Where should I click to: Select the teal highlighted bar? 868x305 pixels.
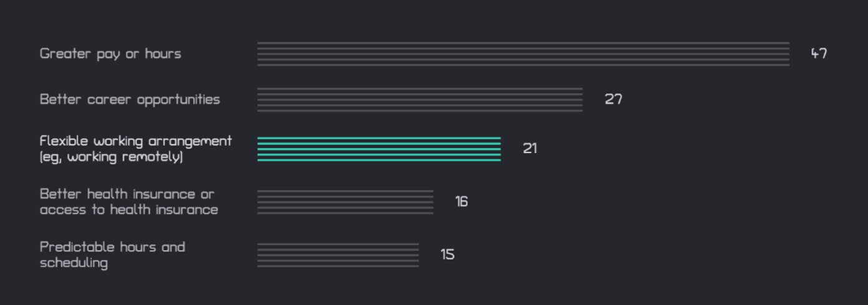click(x=379, y=149)
